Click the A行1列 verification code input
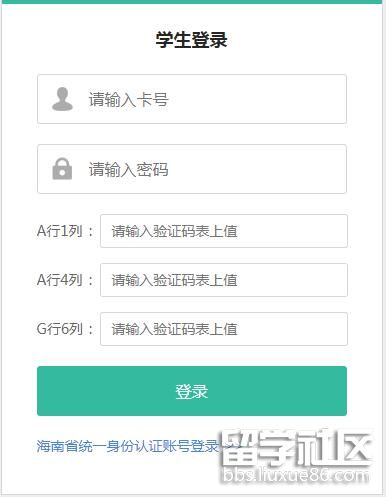 224,231
